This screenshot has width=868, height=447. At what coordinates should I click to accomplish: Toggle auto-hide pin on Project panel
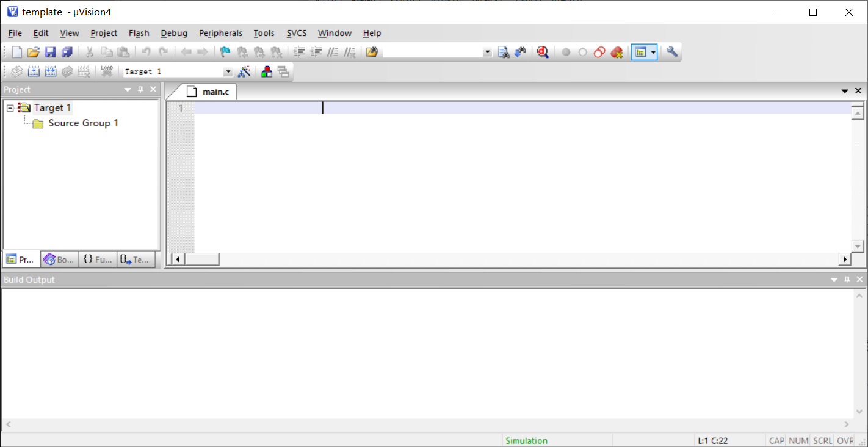click(140, 90)
